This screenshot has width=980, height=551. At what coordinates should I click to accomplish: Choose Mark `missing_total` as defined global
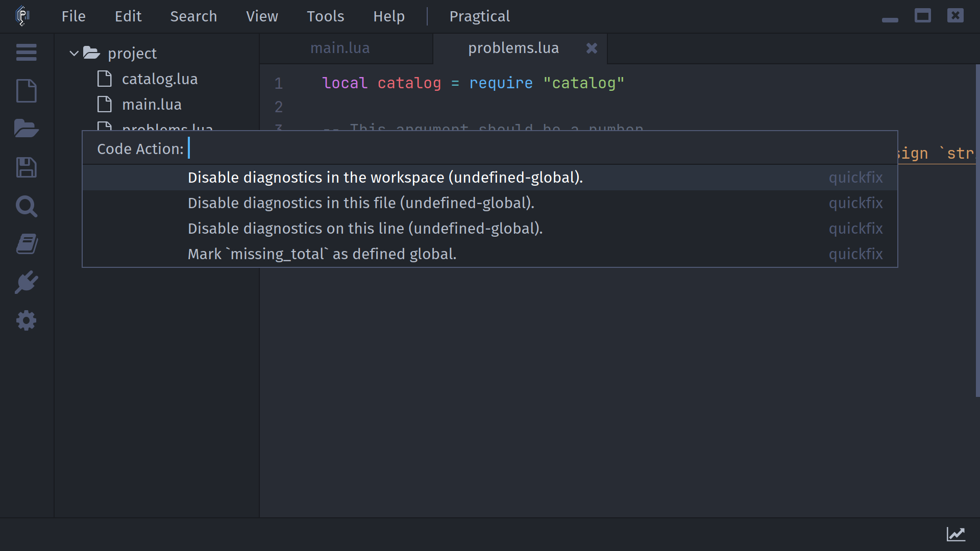490,254
